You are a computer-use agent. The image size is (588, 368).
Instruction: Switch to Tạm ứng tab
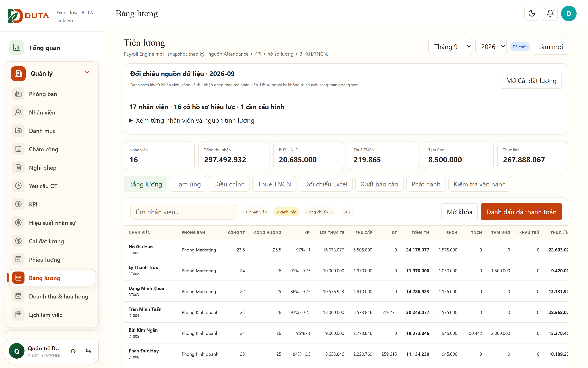188,184
